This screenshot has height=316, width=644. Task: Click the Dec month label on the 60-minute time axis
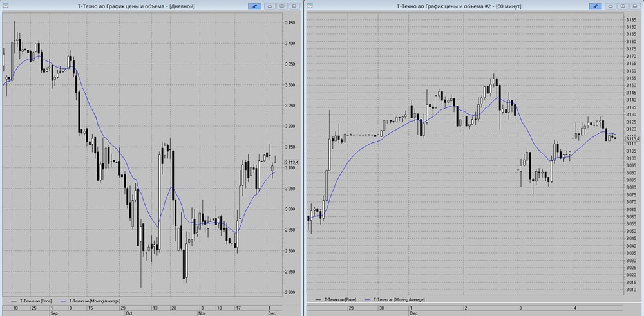(x=413, y=313)
